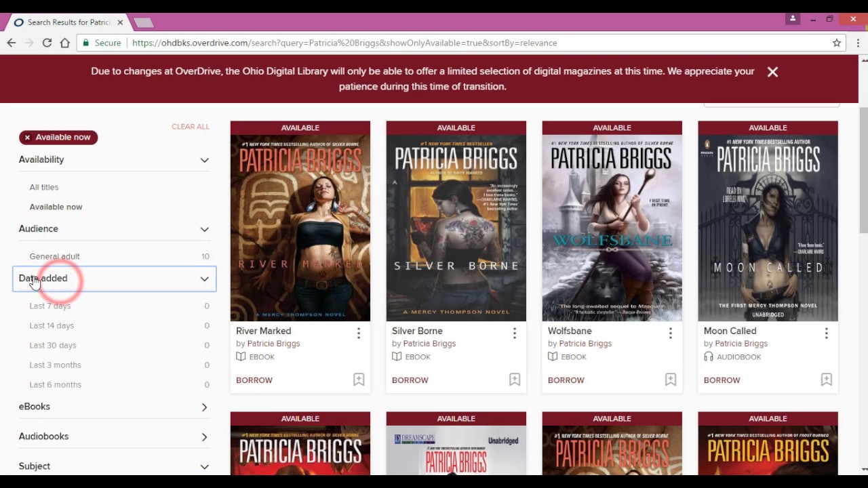Open options menu for Wolfsbane
Screen dimensions: 868x488
671,333
